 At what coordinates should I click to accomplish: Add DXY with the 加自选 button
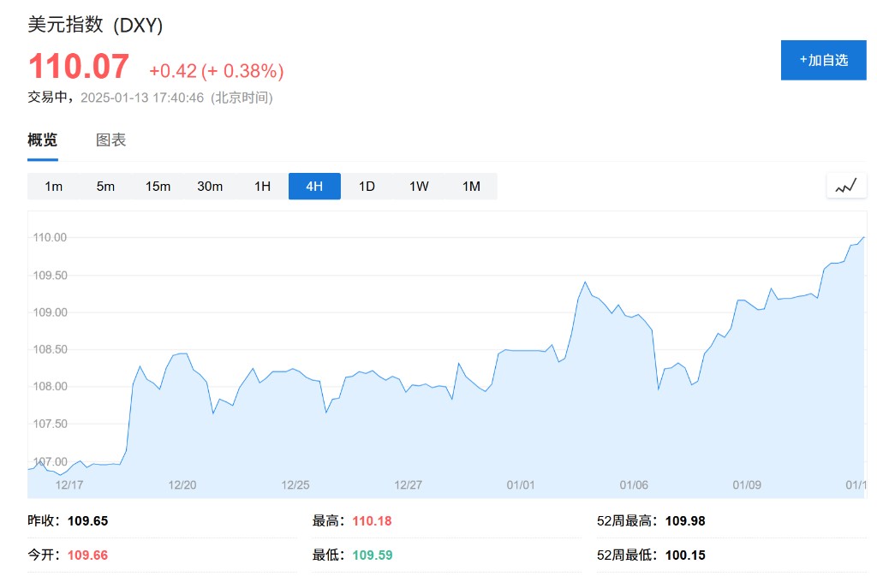pyautogui.click(x=823, y=60)
